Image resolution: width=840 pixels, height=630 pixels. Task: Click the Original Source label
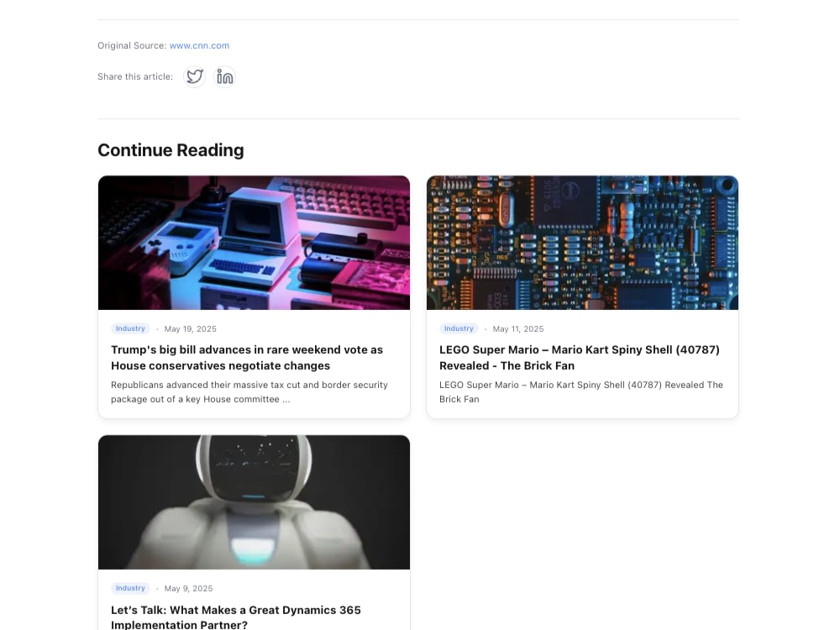click(132, 45)
